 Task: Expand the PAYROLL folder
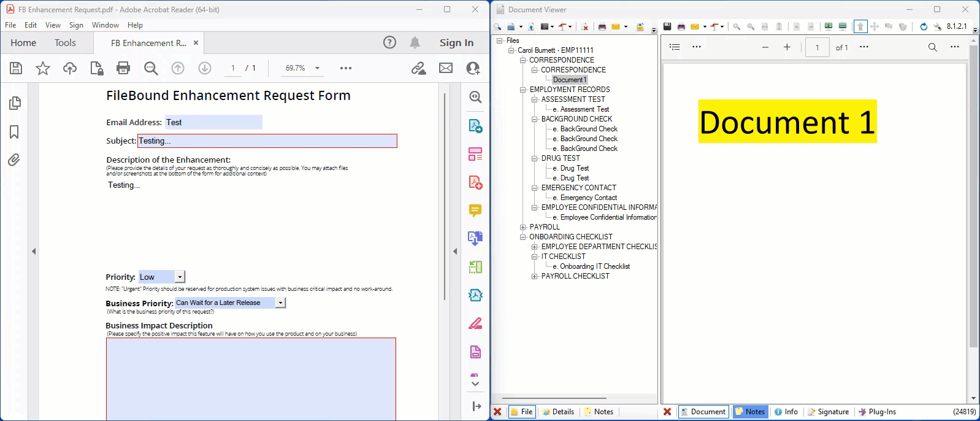tap(523, 227)
